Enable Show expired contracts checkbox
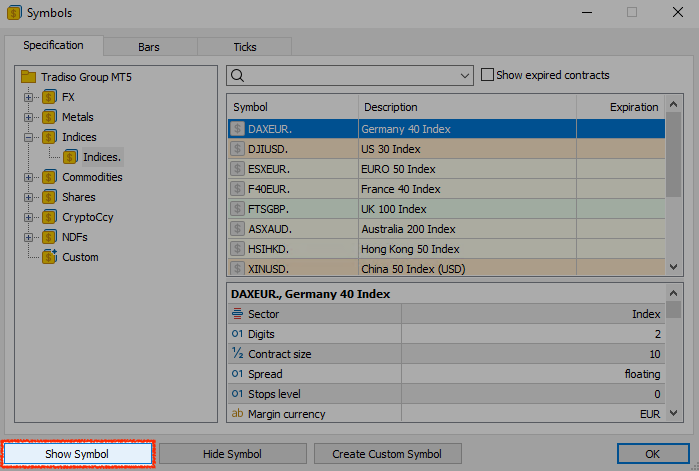 pyautogui.click(x=487, y=75)
